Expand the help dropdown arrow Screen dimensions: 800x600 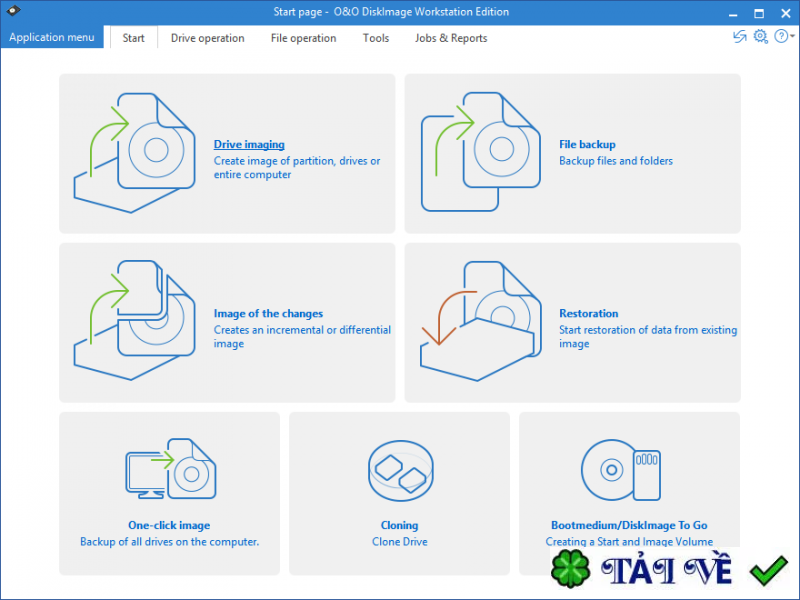click(x=792, y=36)
